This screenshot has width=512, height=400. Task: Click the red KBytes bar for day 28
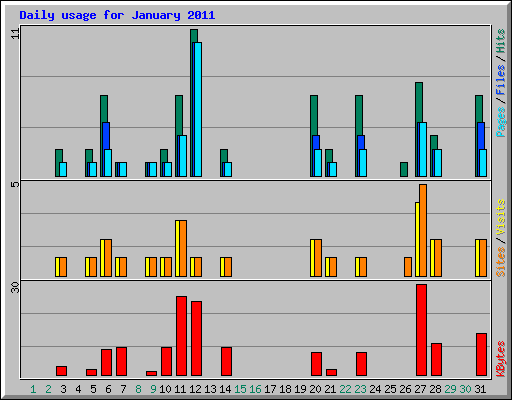[x=436, y=359]
